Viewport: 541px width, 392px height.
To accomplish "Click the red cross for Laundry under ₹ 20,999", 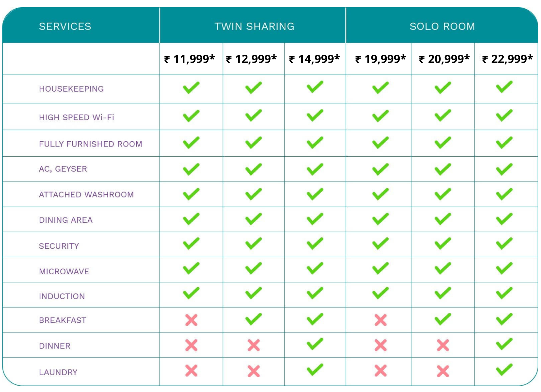I will (x=443, y=371).
